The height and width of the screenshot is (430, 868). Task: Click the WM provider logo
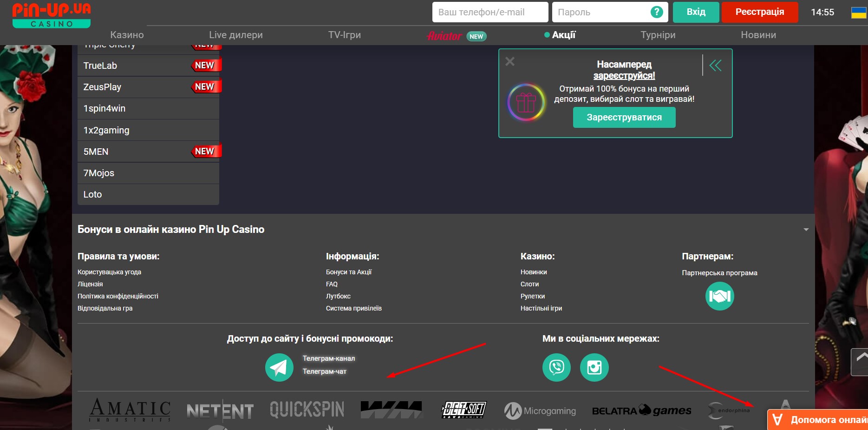coord(392,410)
